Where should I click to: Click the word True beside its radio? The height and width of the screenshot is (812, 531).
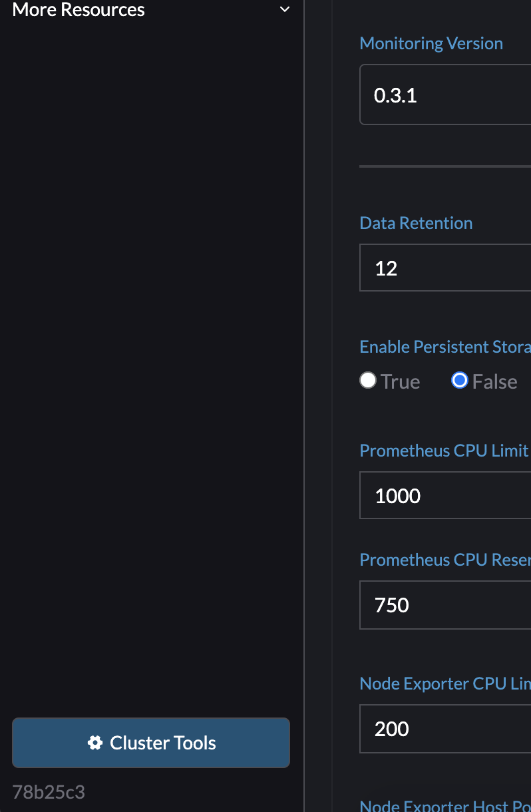[x=401, y=381]
